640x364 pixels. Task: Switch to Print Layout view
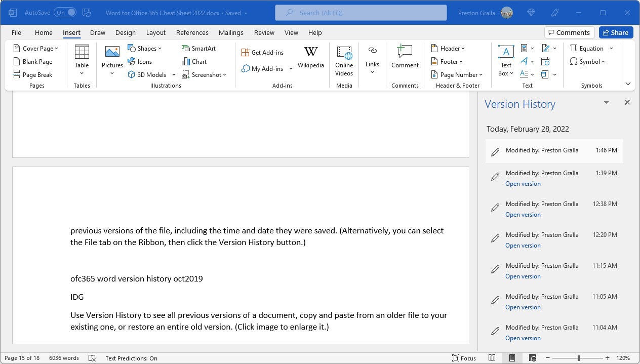pos(512,358)
